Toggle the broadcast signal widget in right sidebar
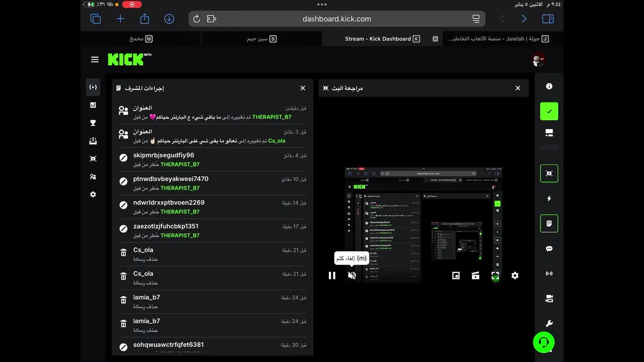Viewport: 644px width, 362px height. click(x=549, y=274)
